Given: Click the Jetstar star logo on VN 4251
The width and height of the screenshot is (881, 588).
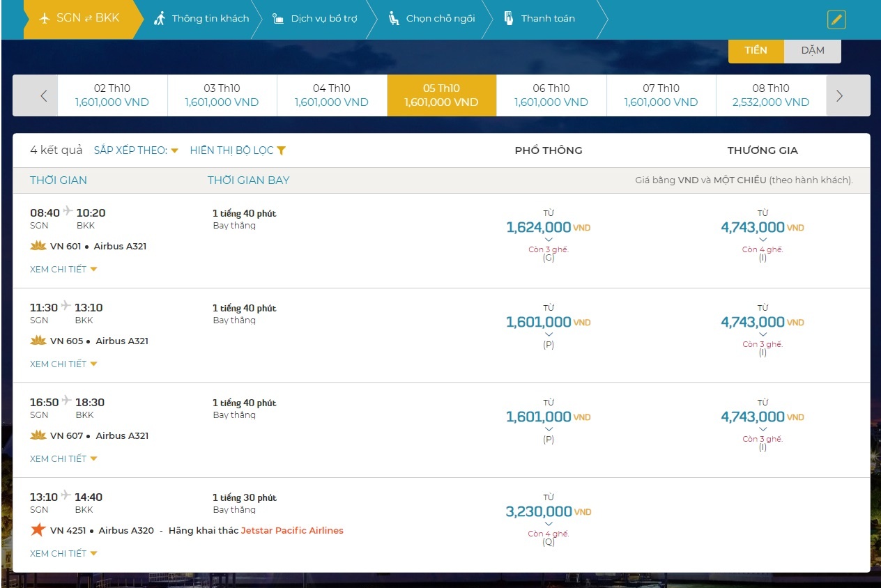Looking at the screenshot, I should 38,530.
